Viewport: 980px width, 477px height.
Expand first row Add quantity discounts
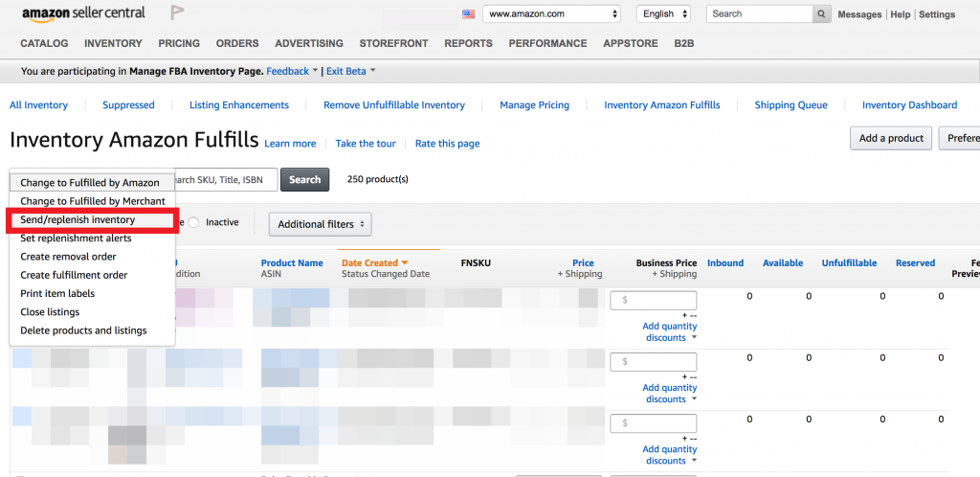[x=670, y=332]
